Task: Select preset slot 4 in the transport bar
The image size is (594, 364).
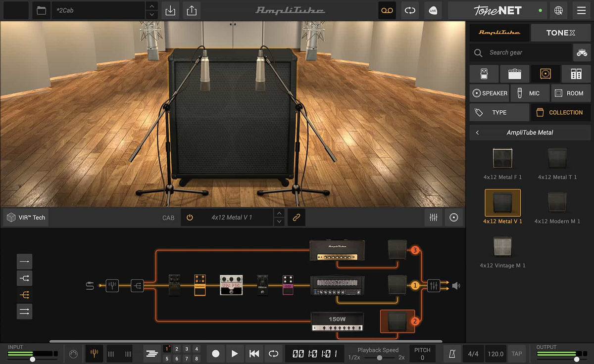Action: click(197, 349)
